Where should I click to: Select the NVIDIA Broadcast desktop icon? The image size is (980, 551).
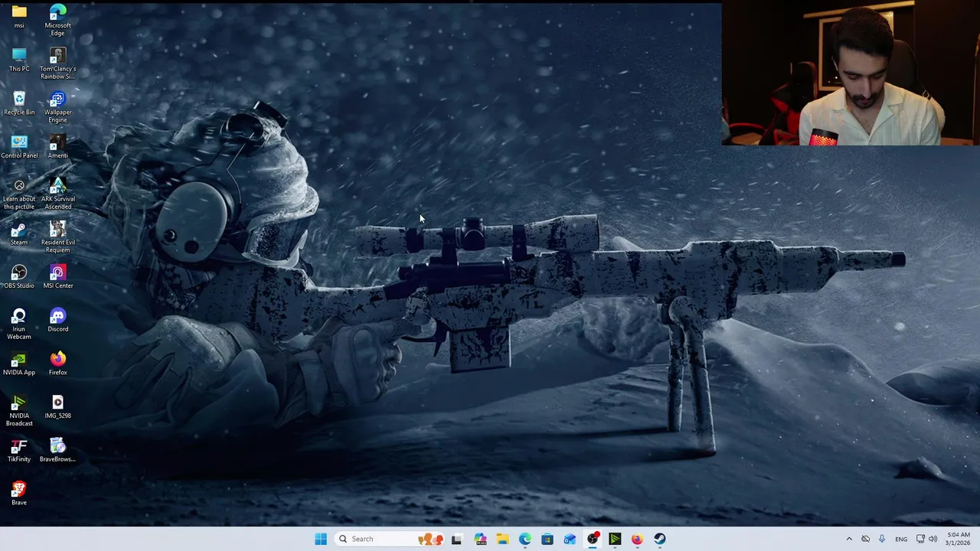pos(19,411)
